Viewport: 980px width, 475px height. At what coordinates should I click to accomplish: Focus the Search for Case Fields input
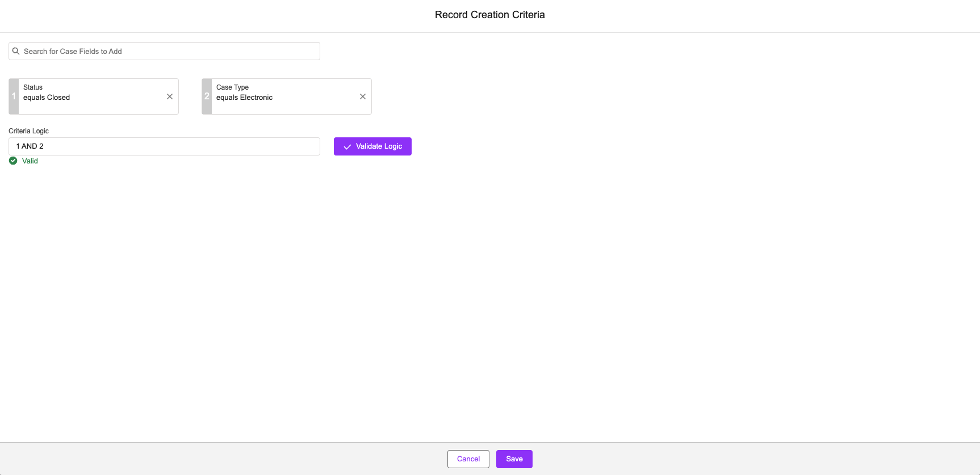[x=164, y=51]
